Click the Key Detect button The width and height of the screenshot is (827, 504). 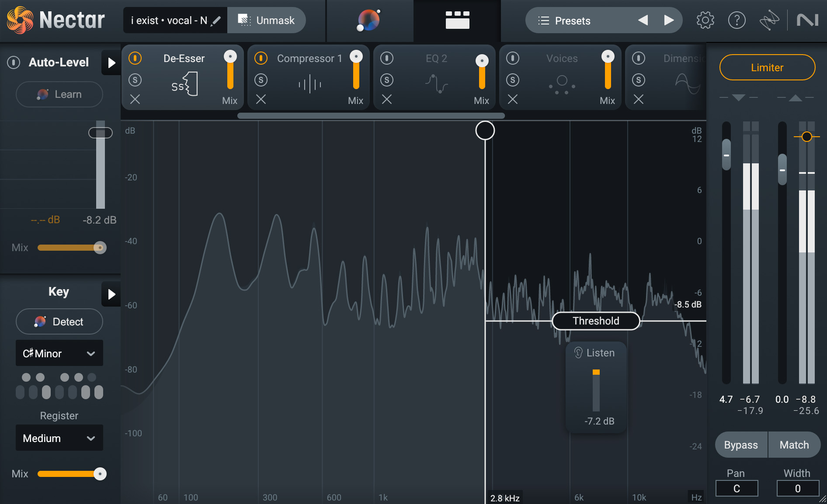pos(59,321)
